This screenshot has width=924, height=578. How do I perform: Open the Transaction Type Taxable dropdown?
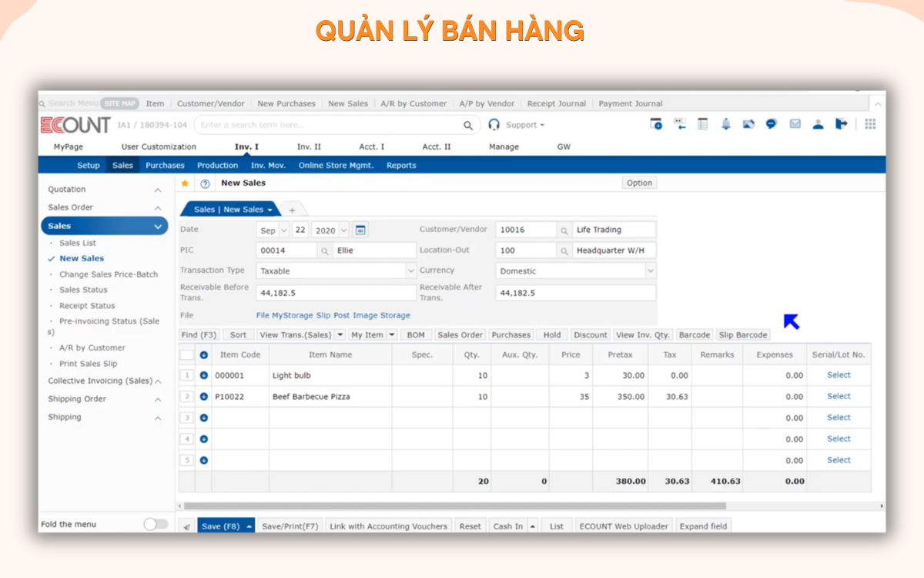point(336,271)
